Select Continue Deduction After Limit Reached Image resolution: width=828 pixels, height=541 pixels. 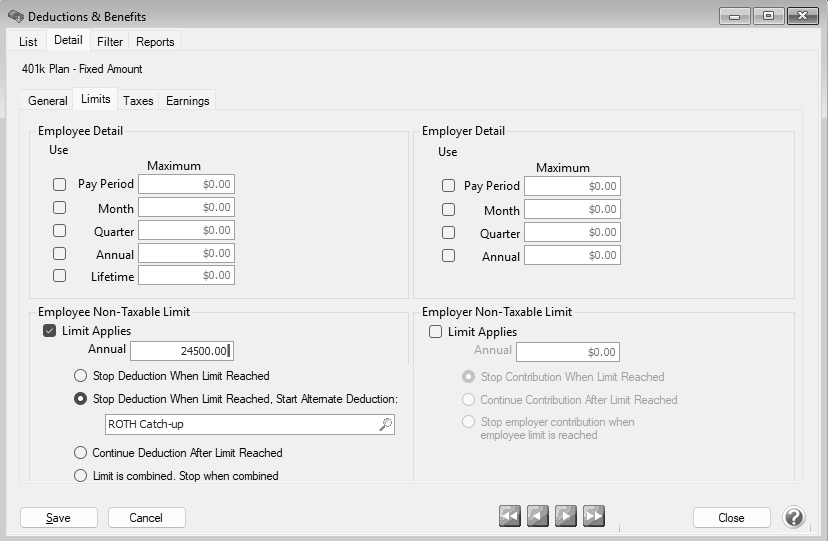point(81,453)
